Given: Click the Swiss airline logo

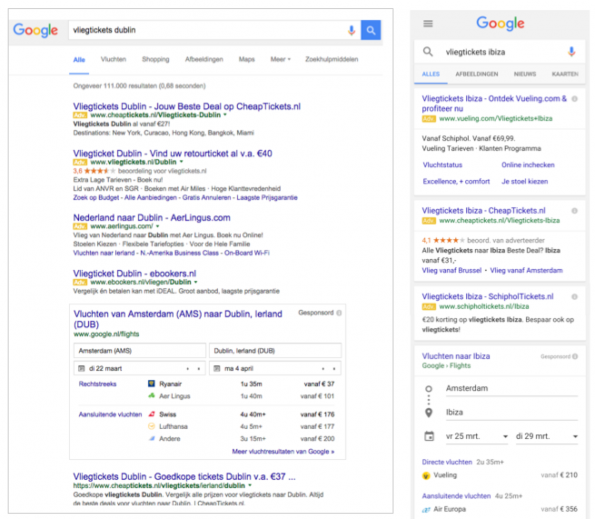Looking at the screenshot, I should (151, 414).
